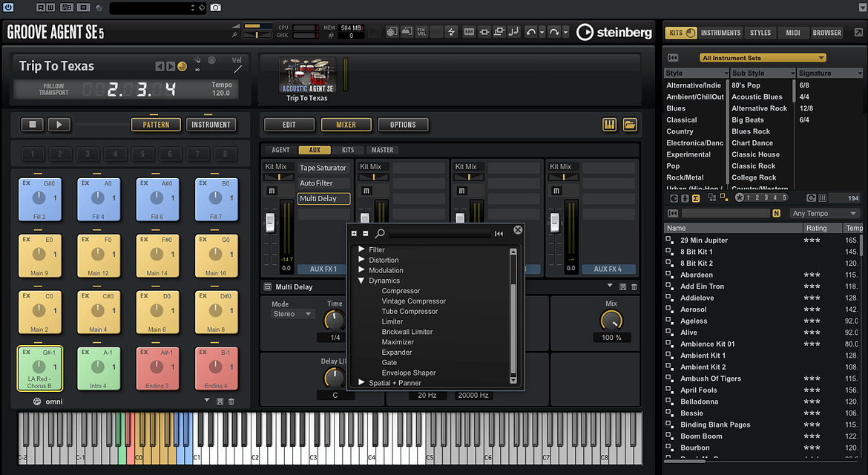Viewport: 868px width, 475px height.
Task: Open the Any Tempo dropdown
Action: [824, 213]
